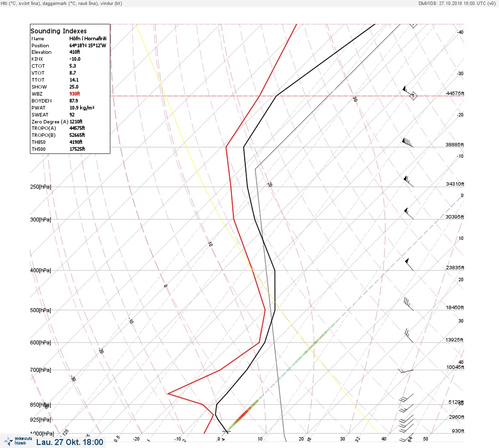Select the KINX value -10.0
Screen dimensions: 499x448
pos(75,59)
